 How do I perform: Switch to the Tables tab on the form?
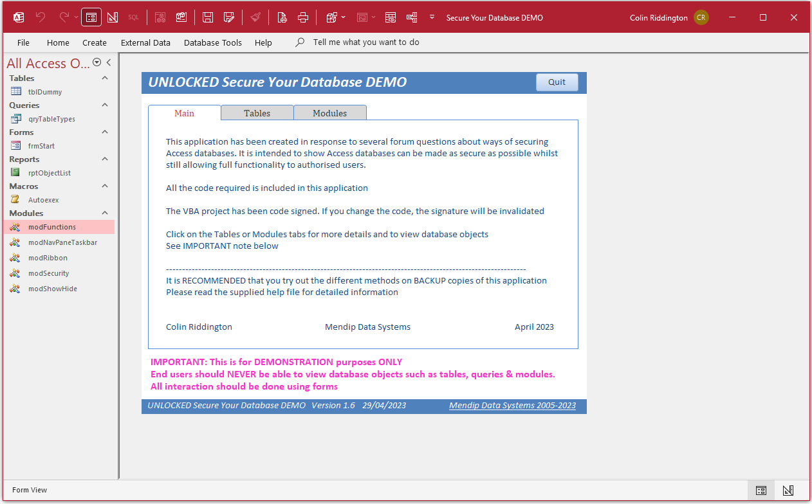257,113
